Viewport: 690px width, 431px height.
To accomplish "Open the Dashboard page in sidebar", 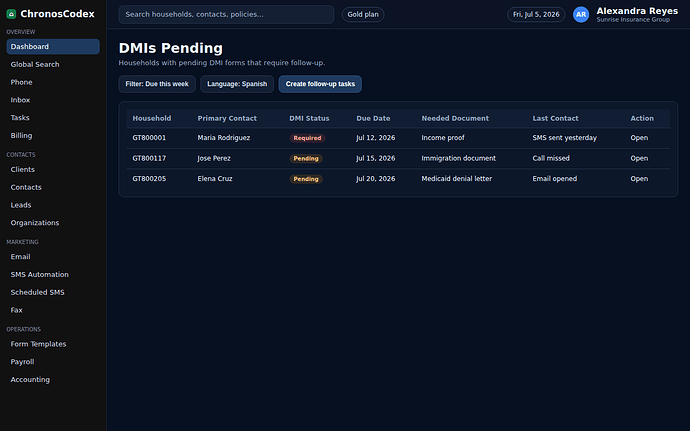I will [53, 47].
